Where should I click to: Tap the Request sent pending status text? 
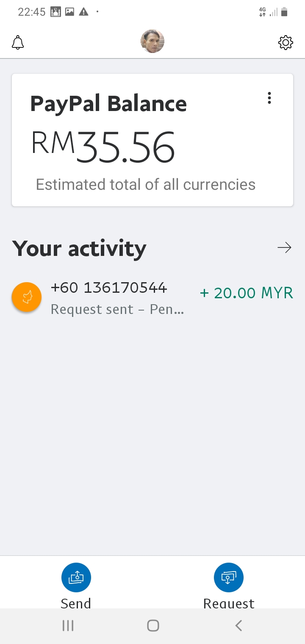tap(117, 310)
